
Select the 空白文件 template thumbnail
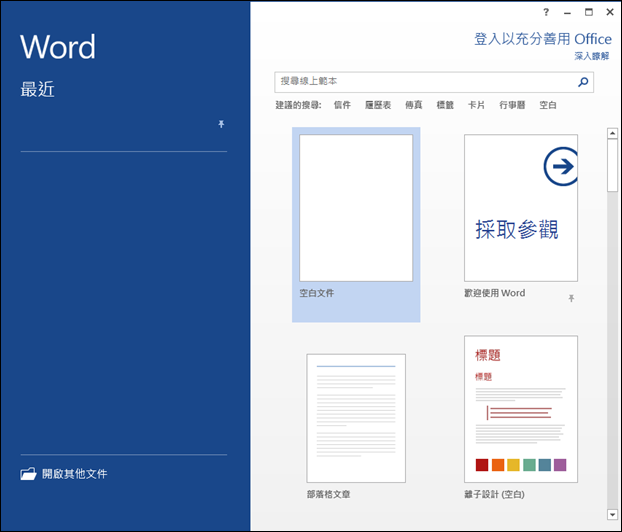point(356,208)
